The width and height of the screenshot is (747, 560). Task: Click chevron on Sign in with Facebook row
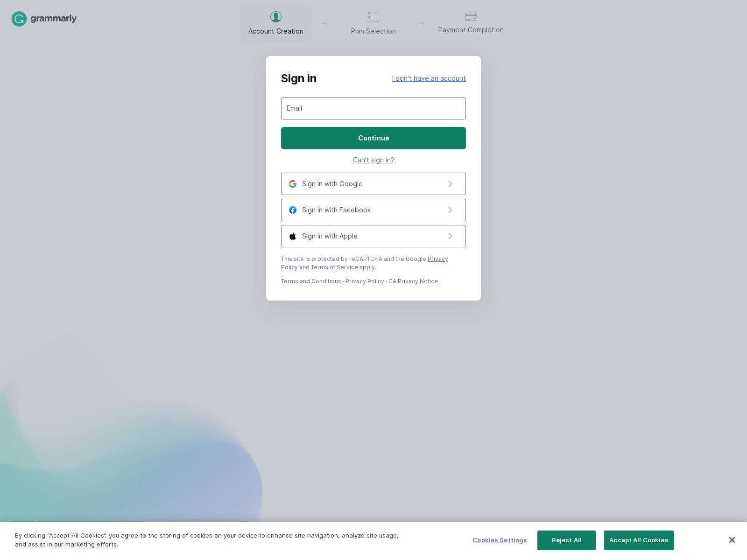click(x=450, y=210)
